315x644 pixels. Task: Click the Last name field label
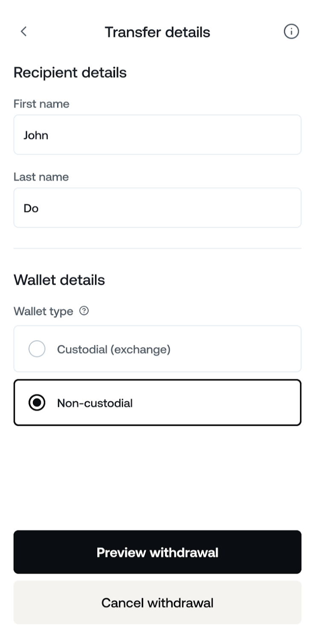point(41,177)
